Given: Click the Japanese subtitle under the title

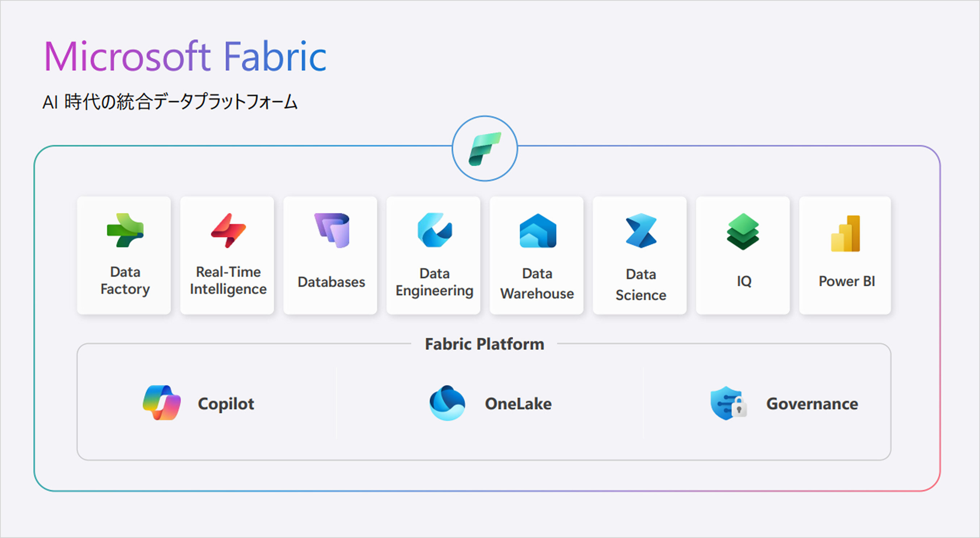Looking at the screenshot, I should pos(170,102).
